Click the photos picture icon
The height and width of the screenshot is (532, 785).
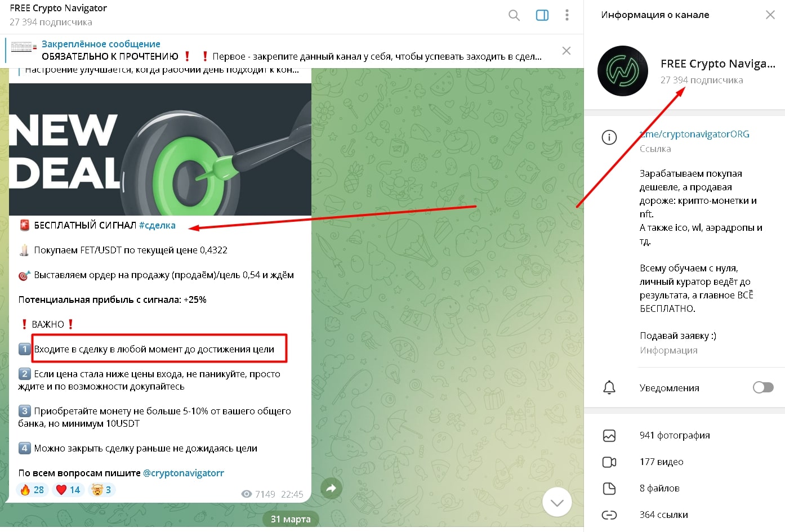pyautogui.click(x=609, y=435)
